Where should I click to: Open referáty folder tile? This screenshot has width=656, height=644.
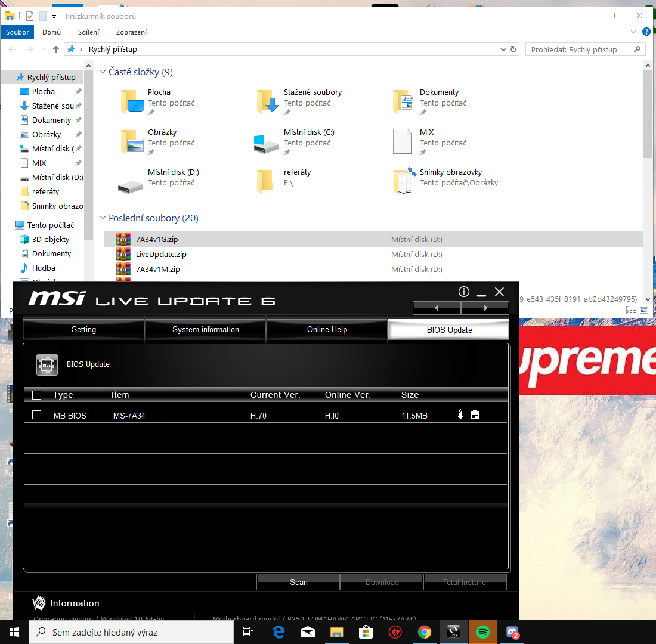(x=284, y=181)
